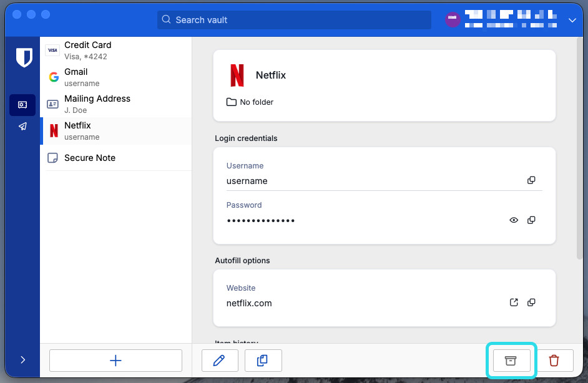The image size is (588, 383).
Task: Click the Bitwarden shield logo
Action: coord(24,57)
